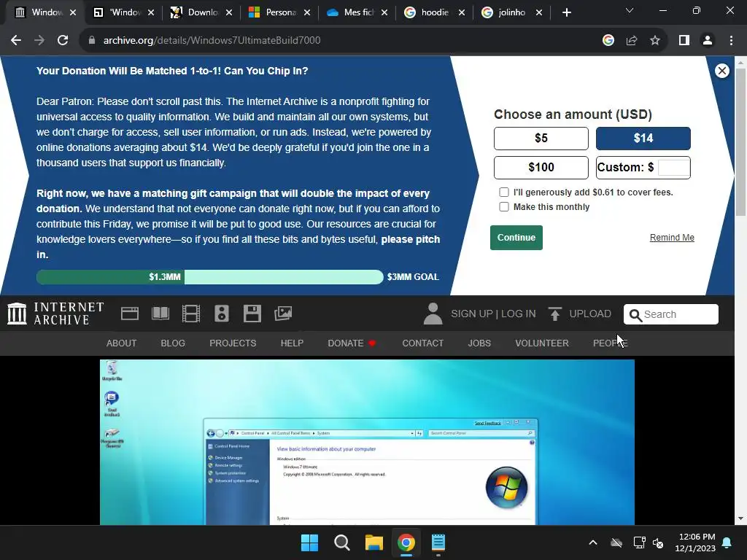Open the Images icon in navbar
This screenshot has width=747, height=560.
point(283,314)
